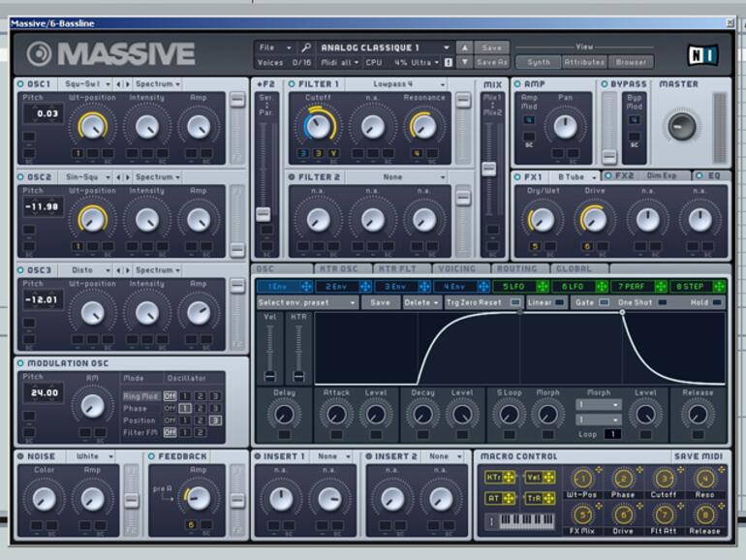746x560 pixels.
Task: Click the Browser view button
Action: [x=631, y=62]
